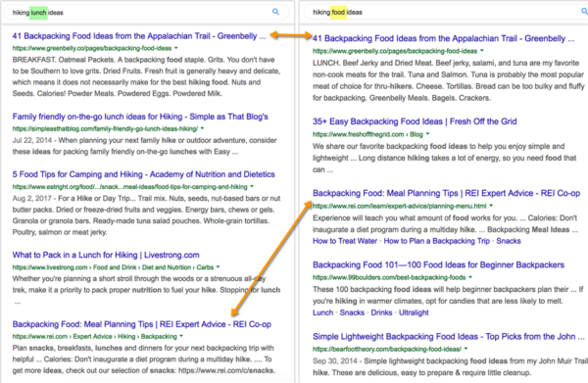This screenshot has width=588, height=383.
Task: Click the freshoffthegrid.com › Blog URL text
Action: click(x=367, y=134)
